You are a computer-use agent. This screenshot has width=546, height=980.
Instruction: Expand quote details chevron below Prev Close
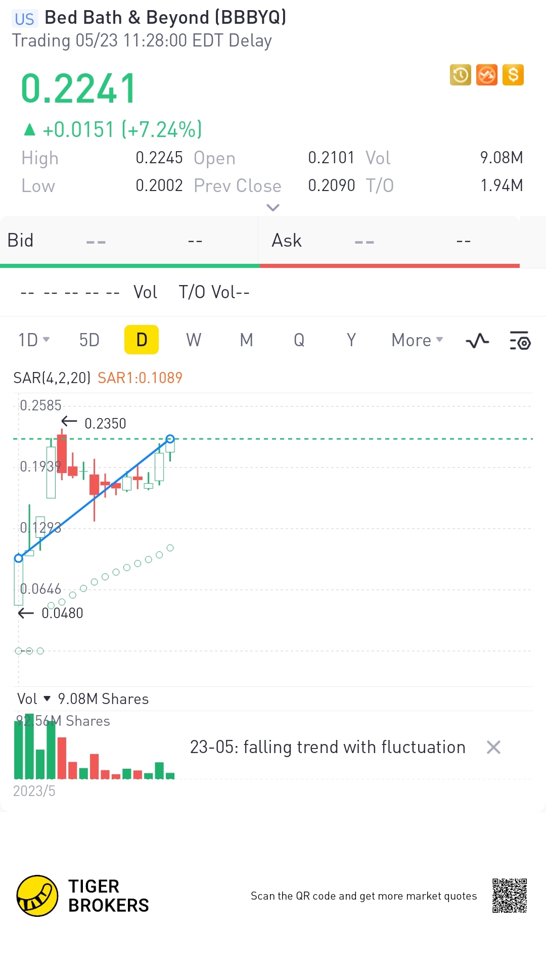[273, 208]
